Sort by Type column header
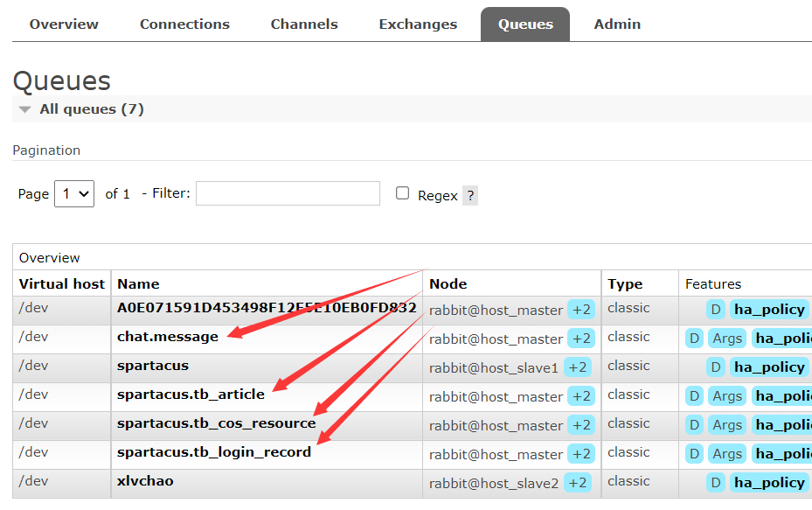This screenshot has height=510, width=812. [x=625, y=284]
